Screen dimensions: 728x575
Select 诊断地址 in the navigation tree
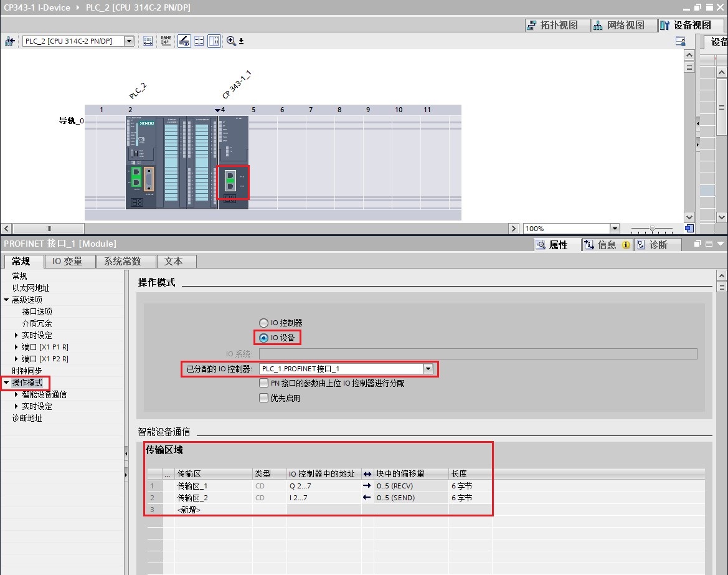[27, 418]
